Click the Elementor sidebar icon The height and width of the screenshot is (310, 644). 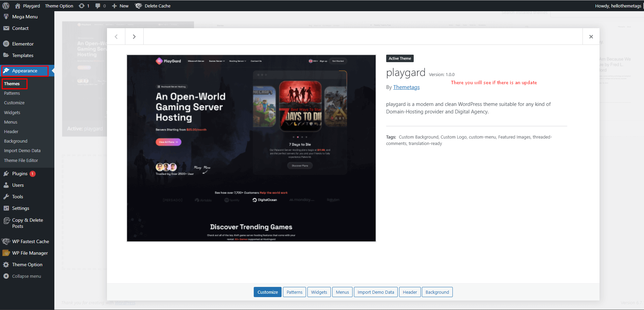pyautogui.click(x=6, y=44)
